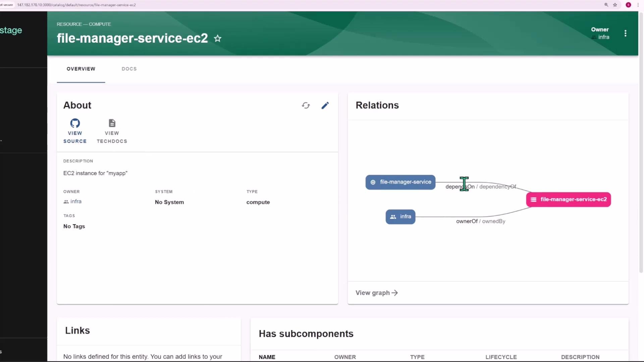Click the ownerOf / ownedBy edge label
This screenshot has height=362, width=644.
pyautogui.click(x=481, y=221)
